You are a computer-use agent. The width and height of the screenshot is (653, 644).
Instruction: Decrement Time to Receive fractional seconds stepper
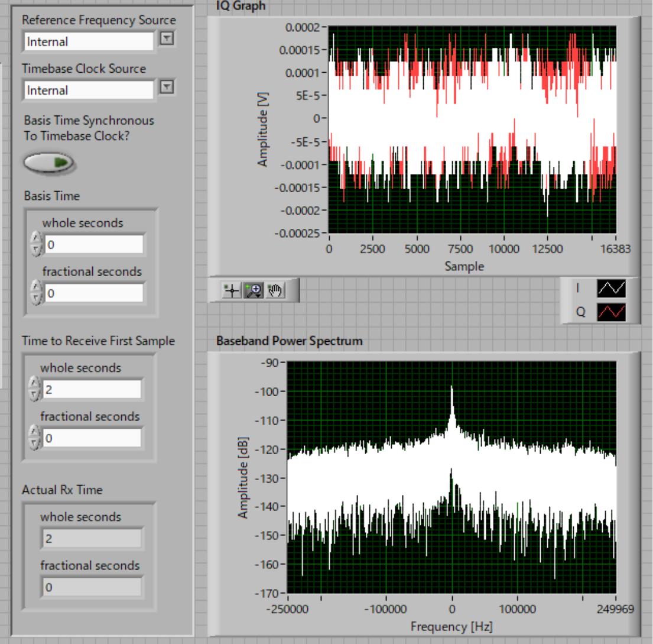click(x=34, y=444)
